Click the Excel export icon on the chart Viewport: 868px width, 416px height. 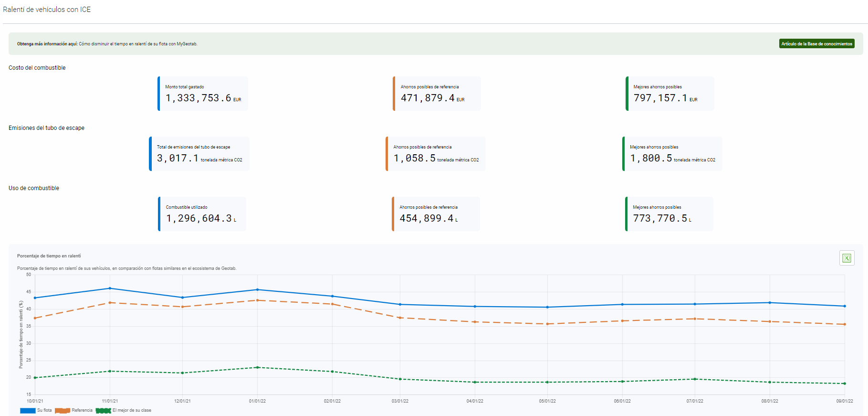(847, 258)
